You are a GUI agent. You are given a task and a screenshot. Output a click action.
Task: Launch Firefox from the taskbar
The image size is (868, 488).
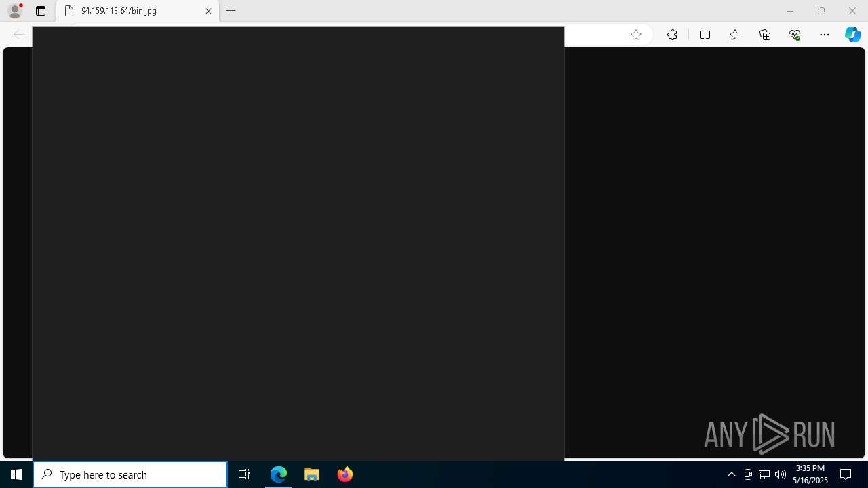tap(345, 474)
